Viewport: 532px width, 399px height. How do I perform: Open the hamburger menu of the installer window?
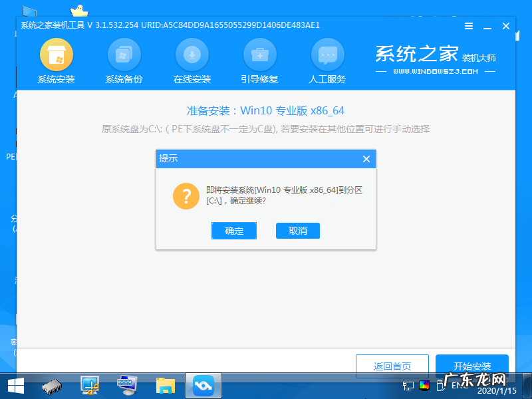[468, 26]
